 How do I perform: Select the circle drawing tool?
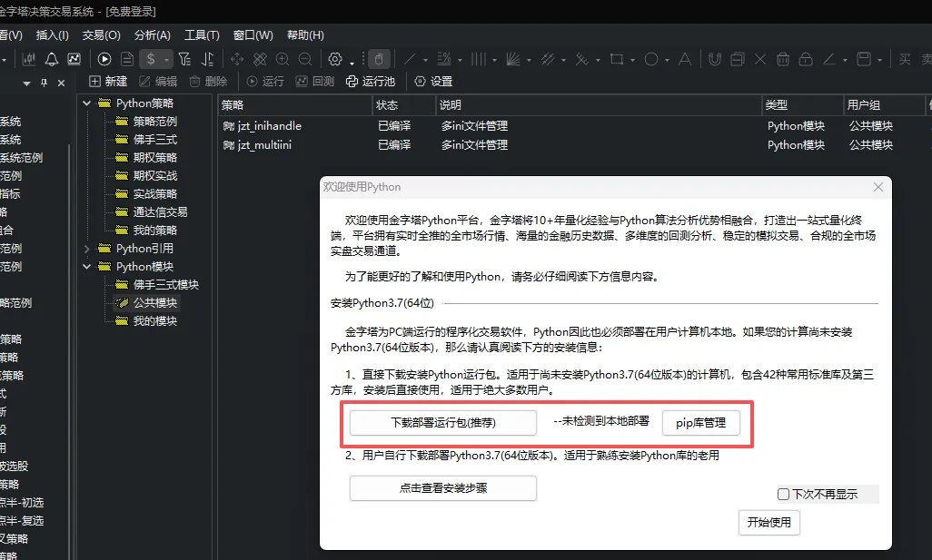point(651,59)
